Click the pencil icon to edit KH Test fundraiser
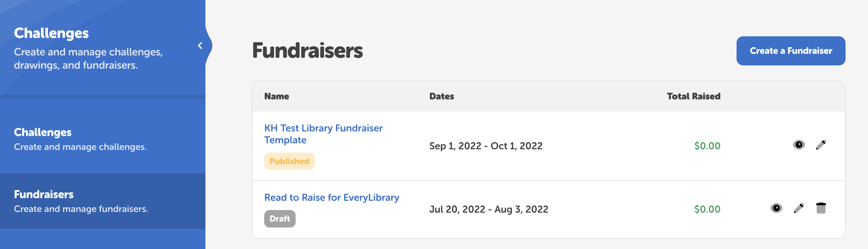Screen dimensions: 868x249 tap(820, 145)
